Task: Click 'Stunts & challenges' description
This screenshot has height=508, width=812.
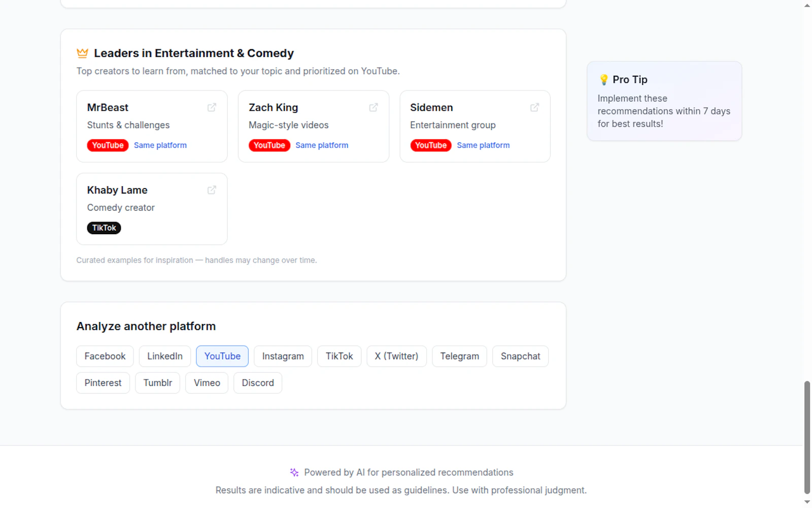Action: coord(128,125)
